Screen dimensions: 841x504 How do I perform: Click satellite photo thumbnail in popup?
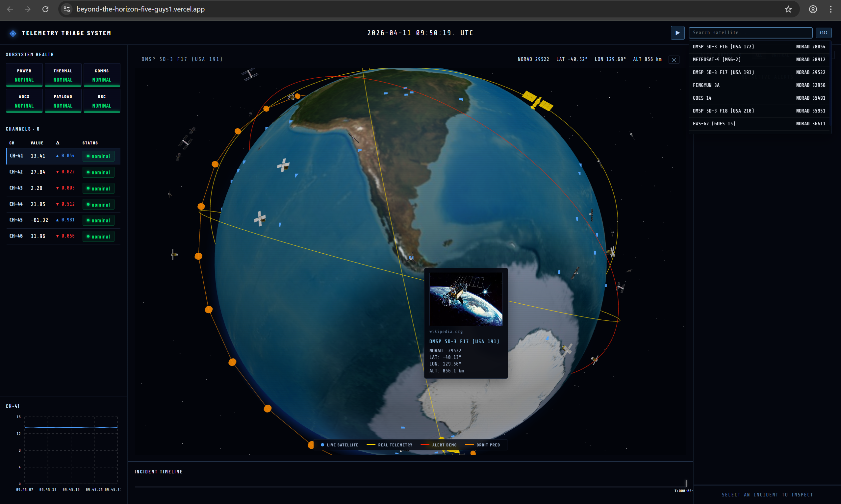[466, 299]
